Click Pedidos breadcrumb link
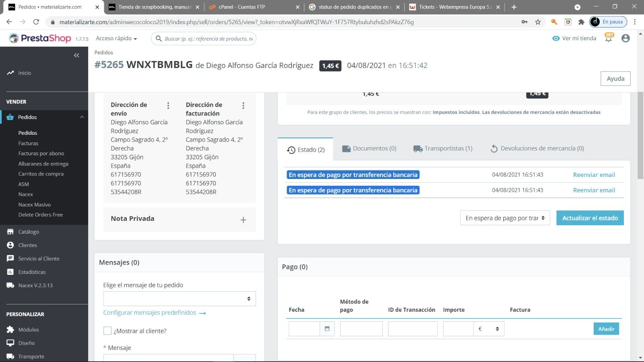 click(103, 52)
